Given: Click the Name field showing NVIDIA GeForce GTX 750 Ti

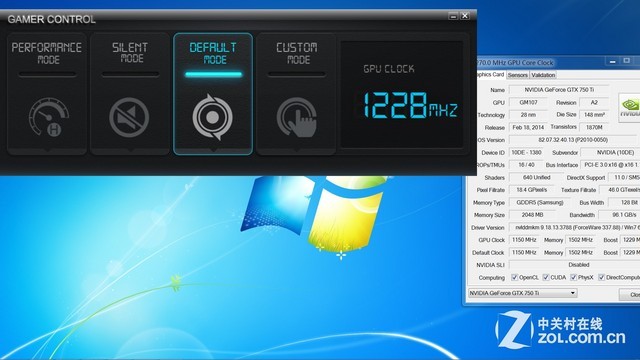Looking at the screenshot, I should pos(559,90).
